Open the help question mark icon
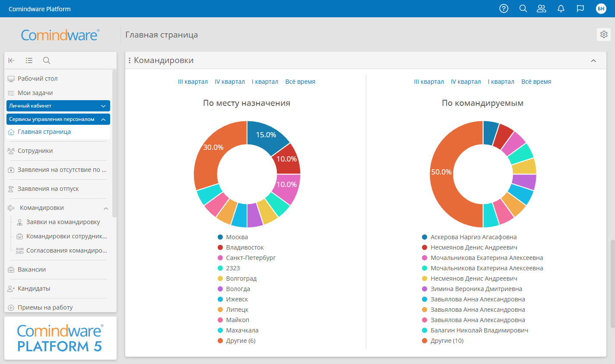The image size is (615, 364). pyautogui.click(x=504, y=9)
